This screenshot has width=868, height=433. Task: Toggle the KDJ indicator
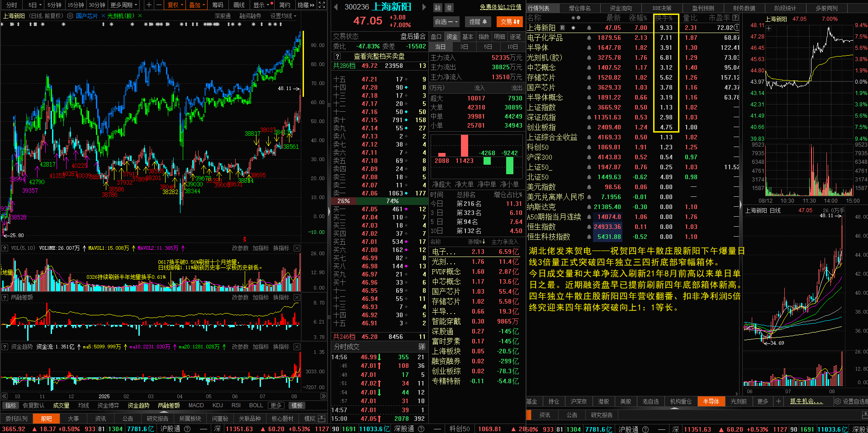[218, 405]
